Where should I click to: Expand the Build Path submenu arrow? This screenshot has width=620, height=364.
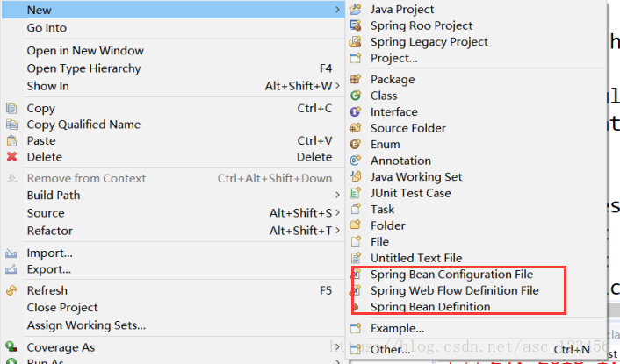point(337,195)
